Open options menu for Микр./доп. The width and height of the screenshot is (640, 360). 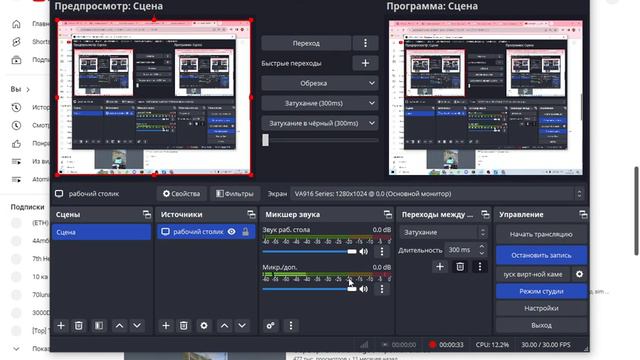382,289
